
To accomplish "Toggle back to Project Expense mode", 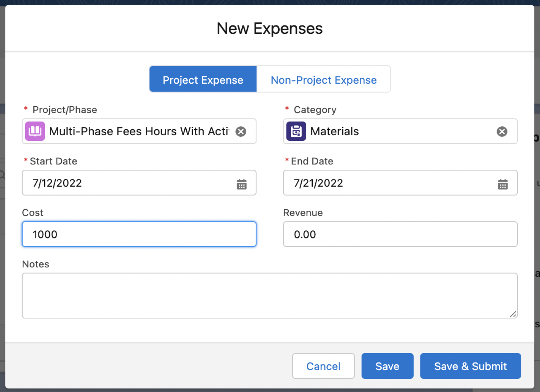I will pos(203,80).
